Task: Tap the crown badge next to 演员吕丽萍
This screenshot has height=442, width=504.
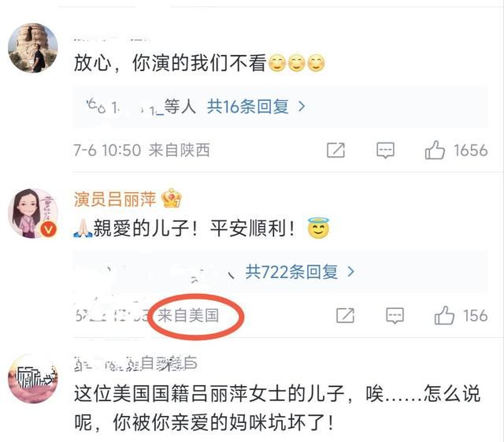Action: pyautogui.click(x=172, y=198)
